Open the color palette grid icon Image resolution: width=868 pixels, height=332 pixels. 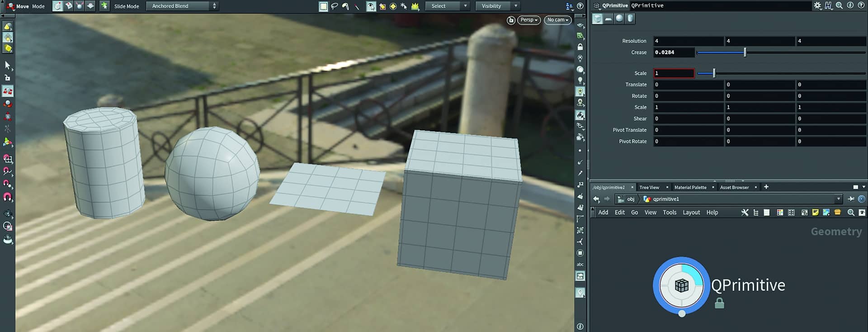click(x=780, y=212)
